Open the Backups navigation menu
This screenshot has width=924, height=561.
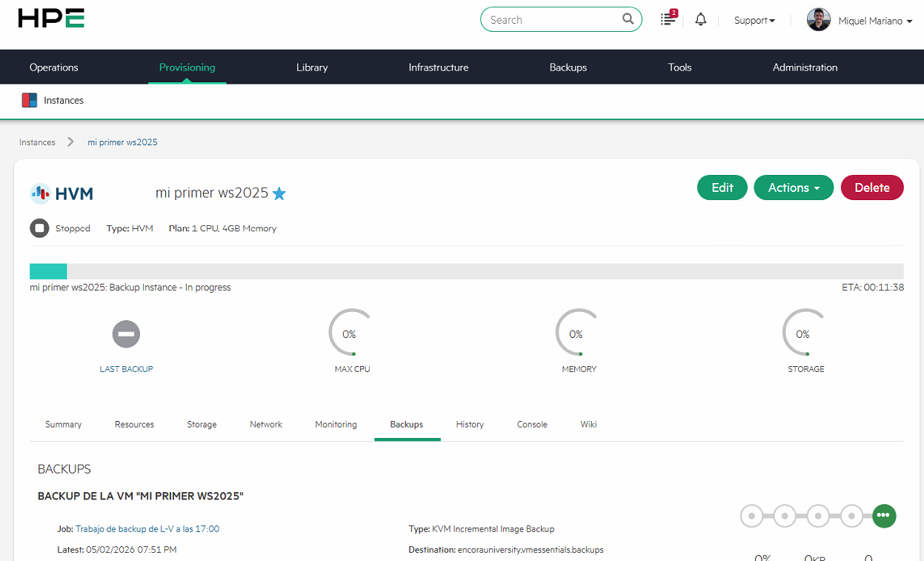[x=568, y=67]
